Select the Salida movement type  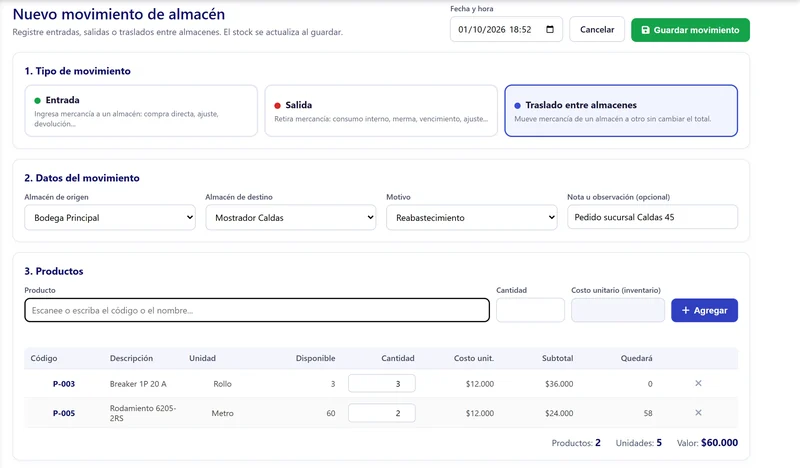381,111
